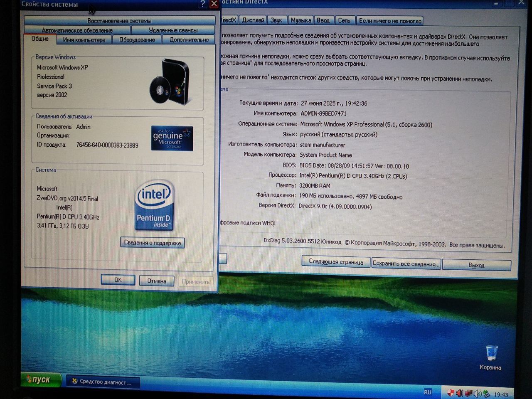Switch to the Automatic Updates tab

pos(77,30)
